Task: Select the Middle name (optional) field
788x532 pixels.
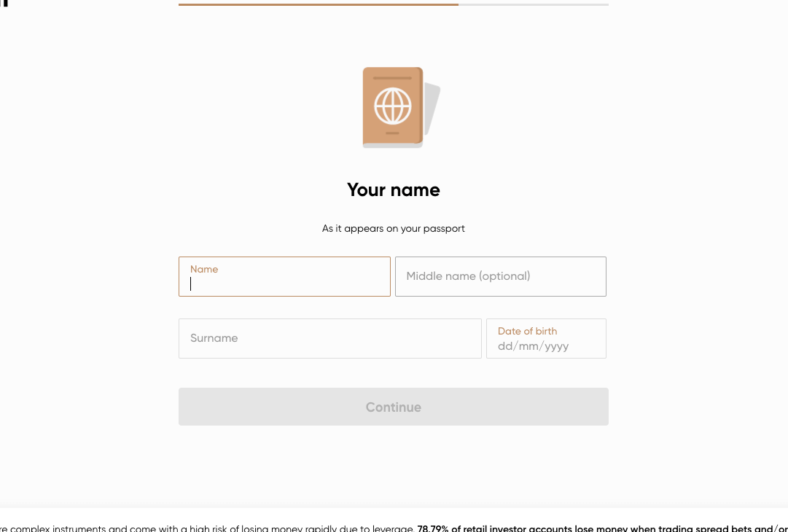Action: click(x=501, y=276)
